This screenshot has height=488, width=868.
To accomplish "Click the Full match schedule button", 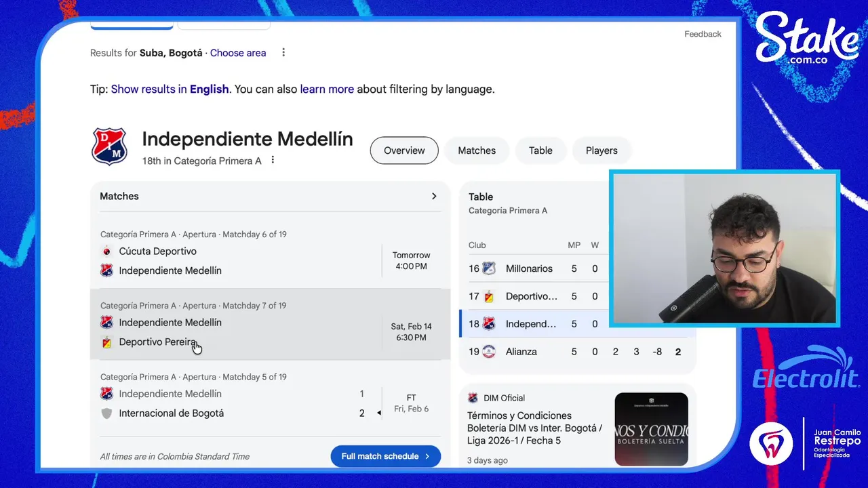I will coord(386,456).
